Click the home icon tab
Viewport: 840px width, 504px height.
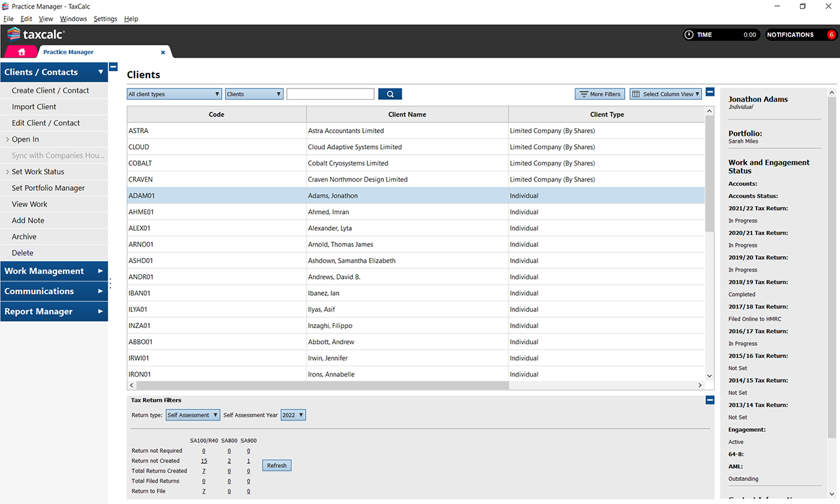(x=22, y=52)
